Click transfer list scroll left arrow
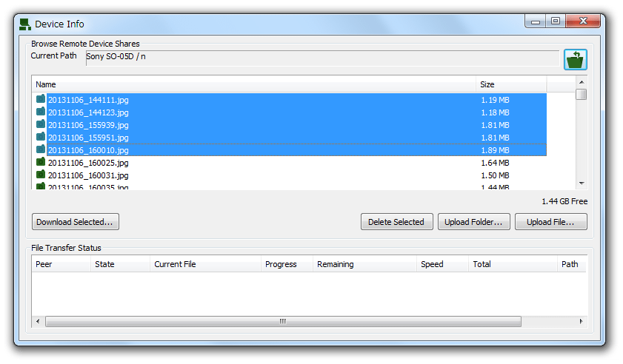 coord(38,321)
